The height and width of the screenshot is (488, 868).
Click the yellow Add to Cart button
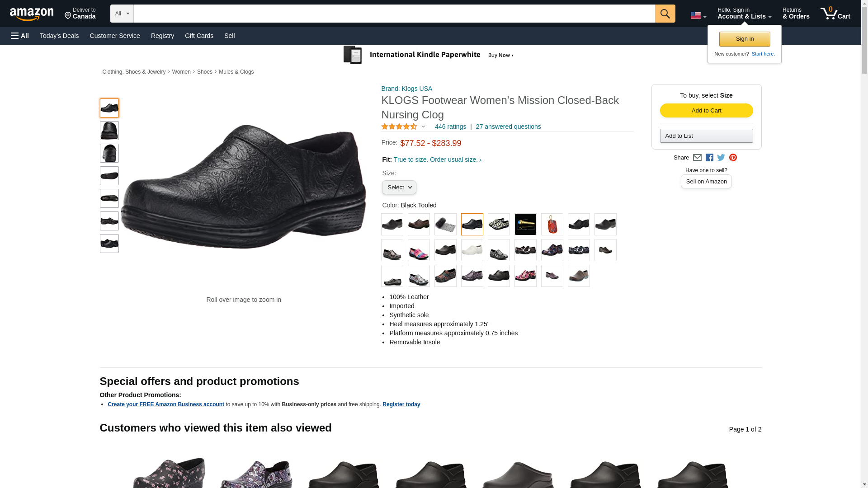[706, 111]
